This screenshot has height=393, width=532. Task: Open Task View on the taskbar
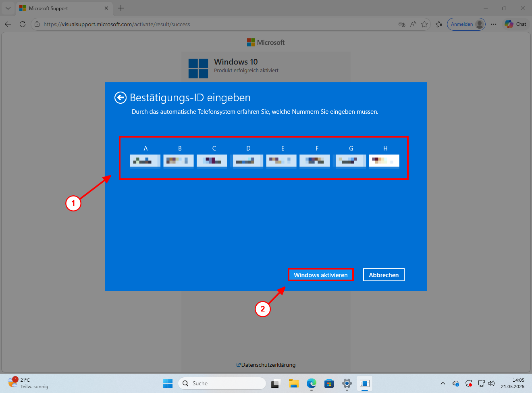[275, 383]
